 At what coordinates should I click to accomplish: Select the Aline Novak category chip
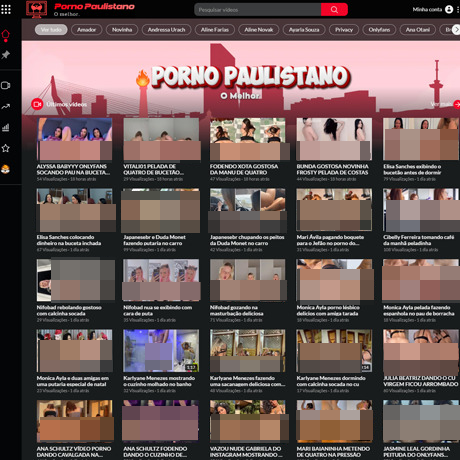tap(259, 30)
